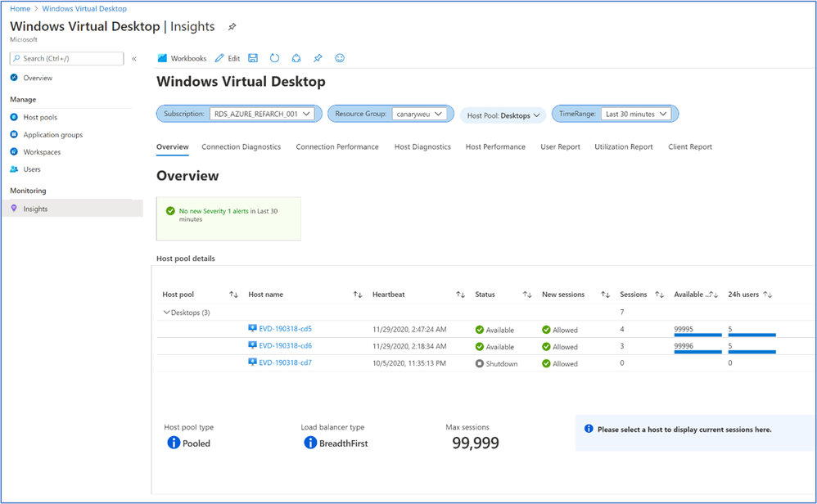Save the workbook with the disk icon
This screenshot has width=817, height=504.
click(253, 58)
